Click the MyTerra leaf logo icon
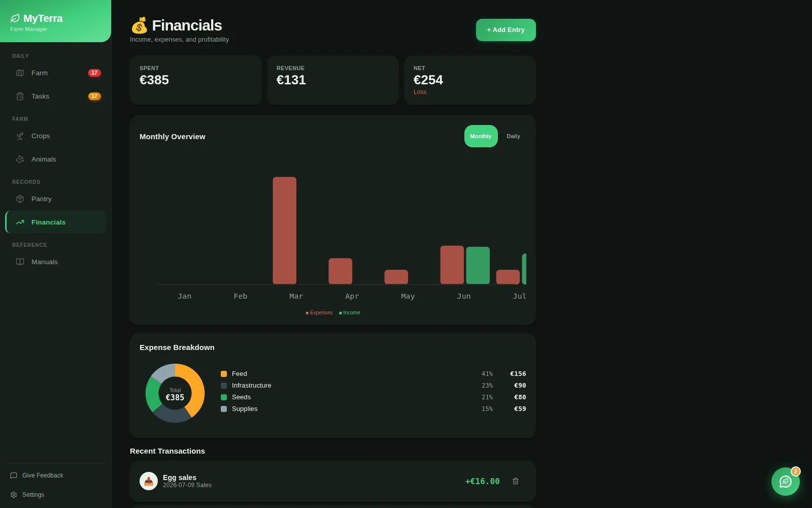Viewport: 812px width, 508px height. pos(15,18)
